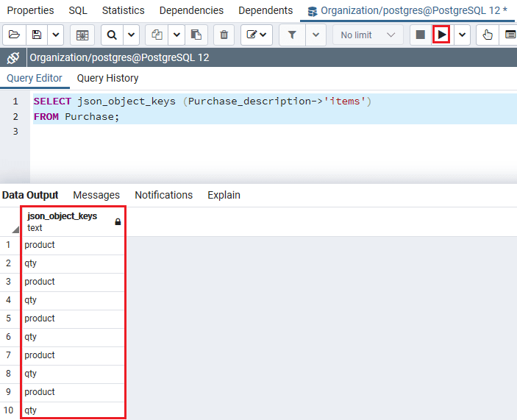Click the connection status icon
The height and width of the screenshot is (420, 517).
[x=13, y=58]
